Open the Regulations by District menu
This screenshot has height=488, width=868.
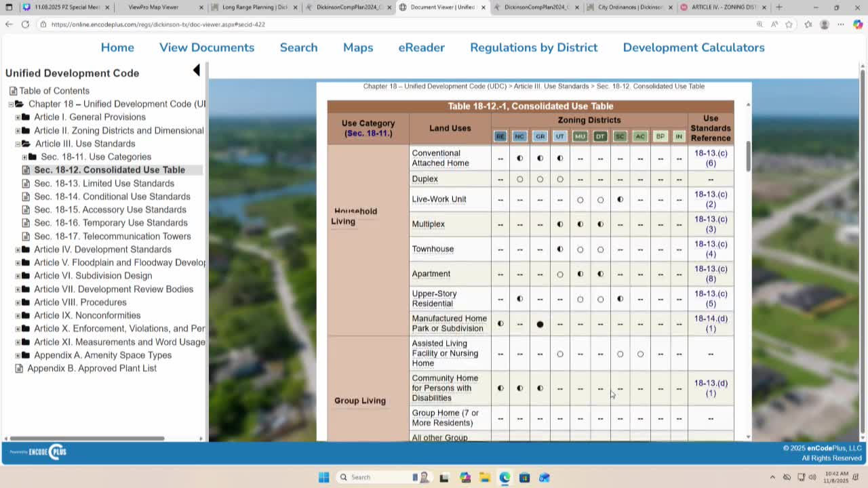click(534, 47)
